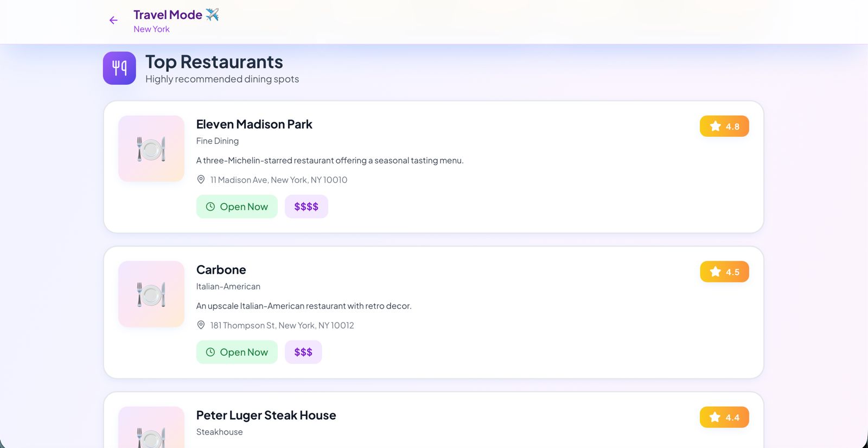Click the map pin beside 181 Thompson St
The image size is (868, 448).
click(x=201, y=325)
